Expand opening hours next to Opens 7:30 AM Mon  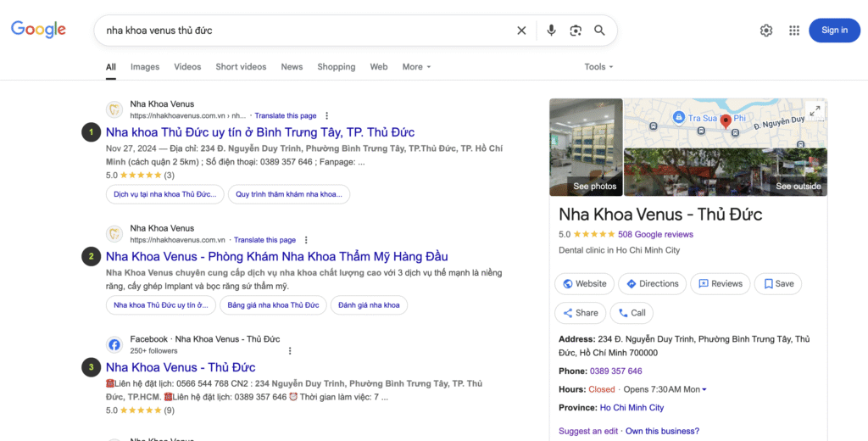pos(704,389)
